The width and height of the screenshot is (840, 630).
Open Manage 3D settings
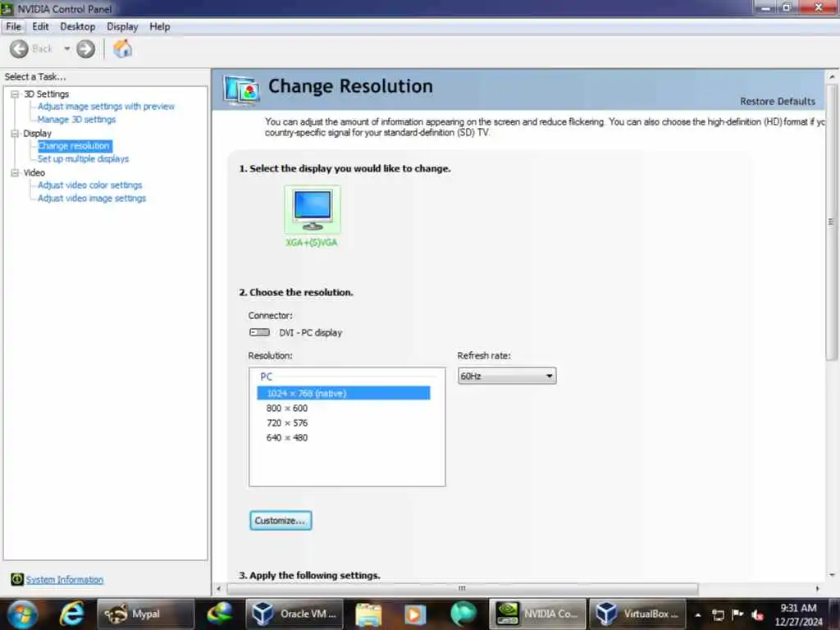[76, 120]
